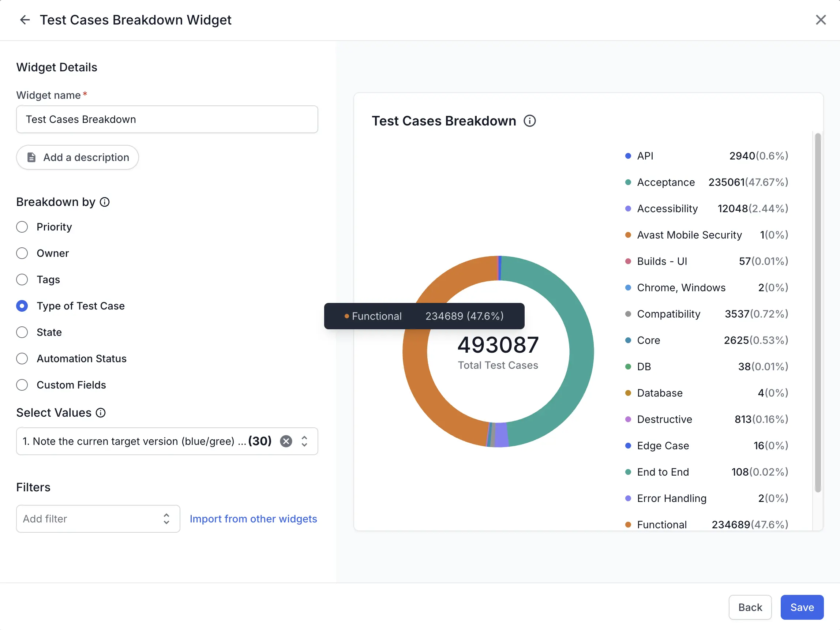Click the Widget name input field
Screen dimensions: 840x630
tap(167, 119)
